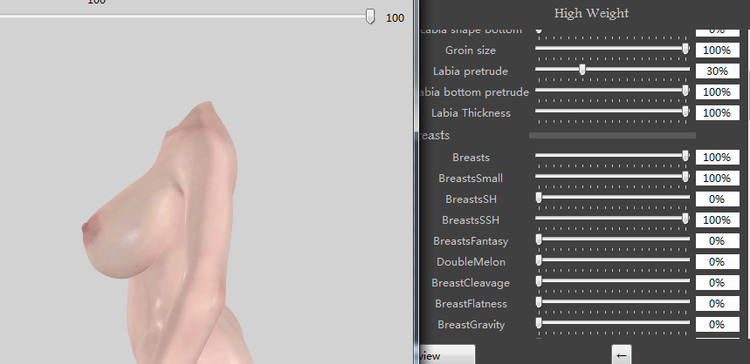Click the Labia bottom pretrude slider
This screenshot has height=364, width=750.
tap(612, 90)
